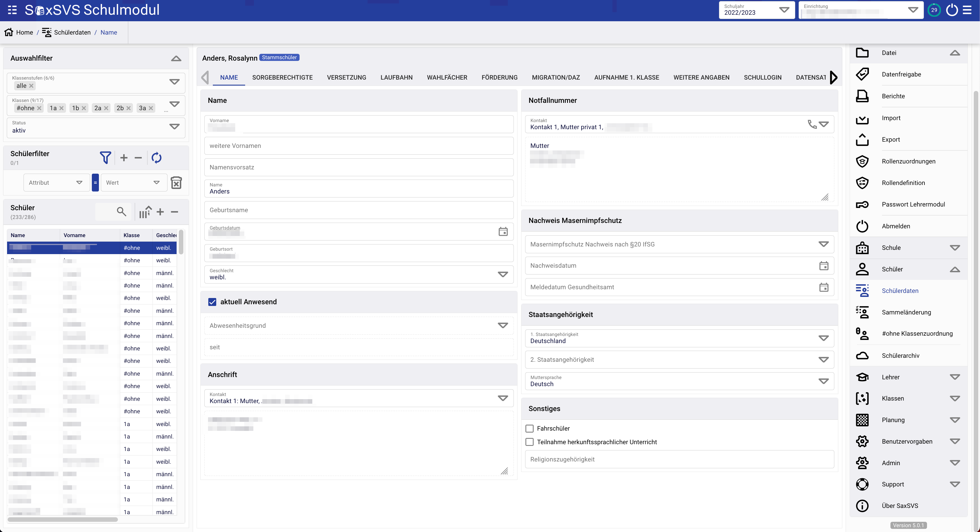Check Teilnahme herkunftssprachlicher Unterricht

click(530, 442)
